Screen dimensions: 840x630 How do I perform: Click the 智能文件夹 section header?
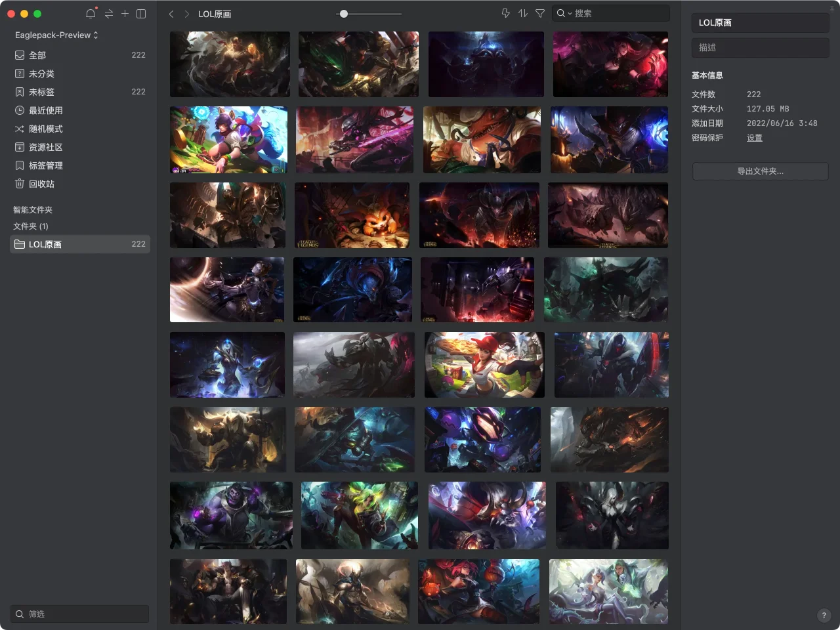[33, 210]
